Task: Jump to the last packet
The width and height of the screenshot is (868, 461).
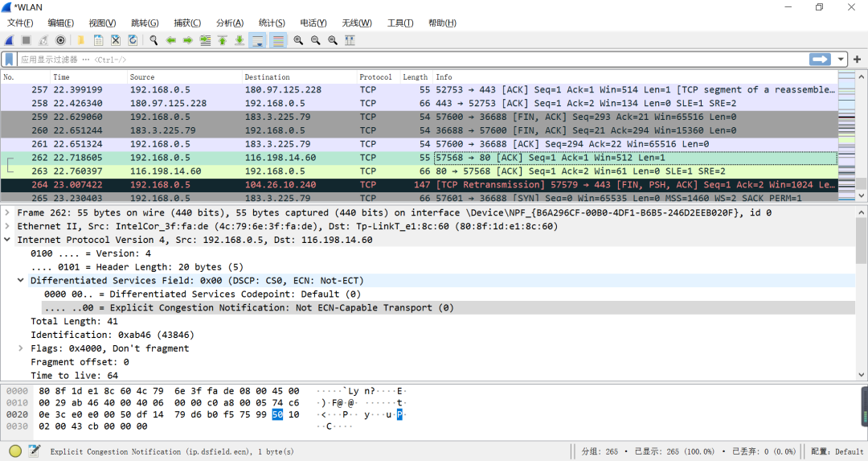Action: (240, 40)
